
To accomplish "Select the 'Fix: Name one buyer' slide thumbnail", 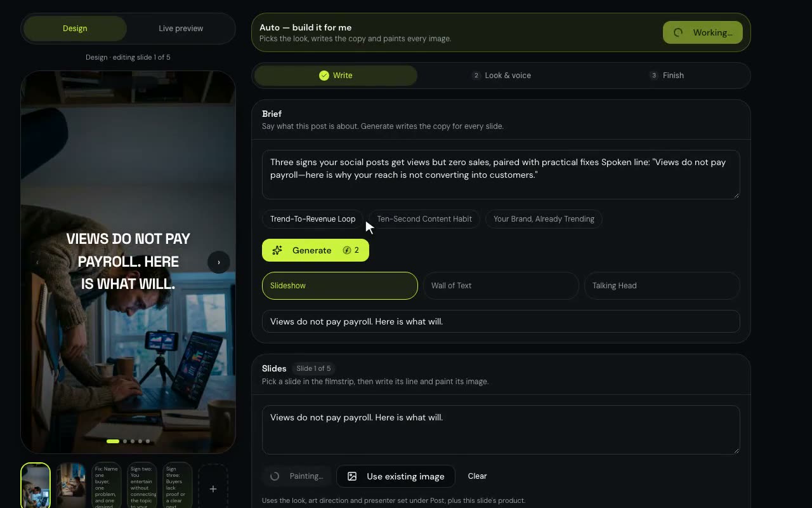I will (107, 486).
